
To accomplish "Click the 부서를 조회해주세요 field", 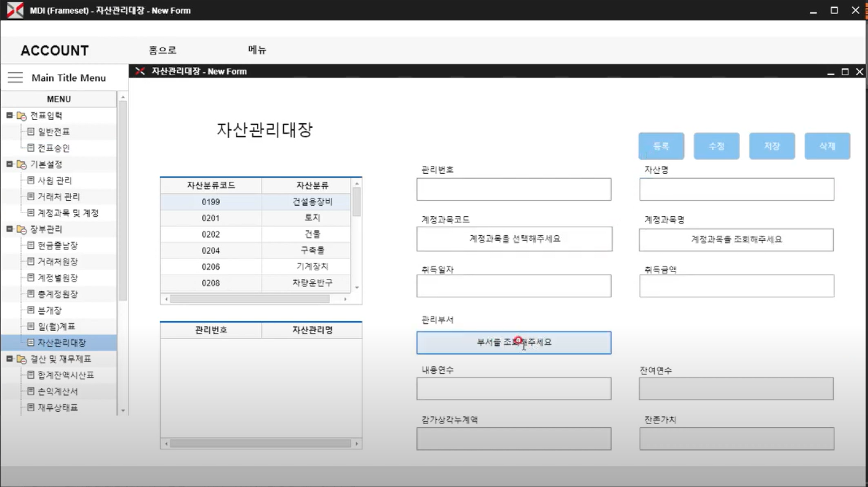I will click(514, 343).
